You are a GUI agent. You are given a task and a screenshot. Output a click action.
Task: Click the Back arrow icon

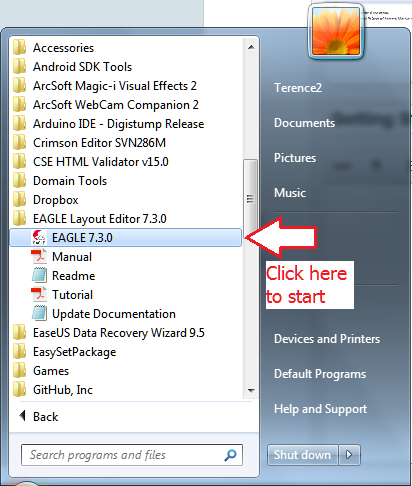(x=23, y=416)
